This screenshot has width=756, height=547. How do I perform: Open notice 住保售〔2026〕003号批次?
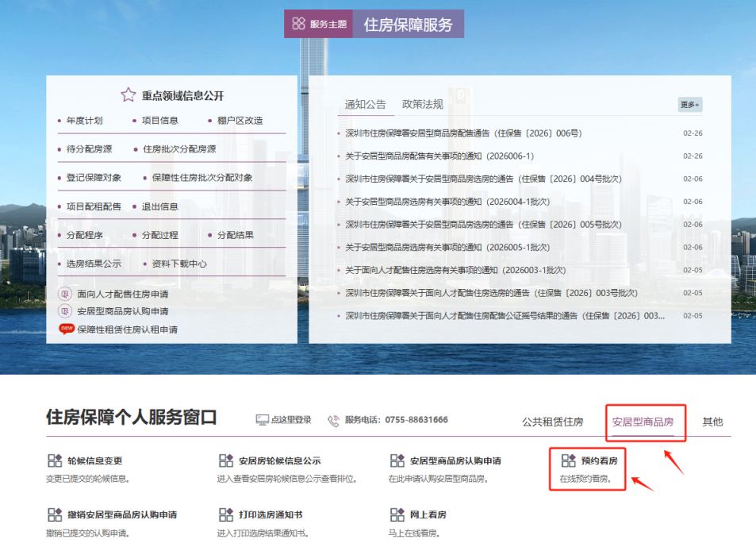pos(492,293)
